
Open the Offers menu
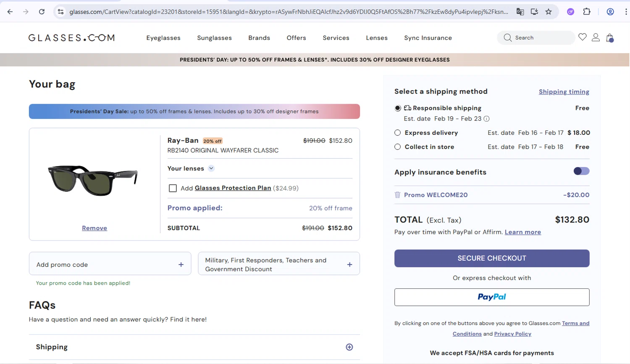pos(296,38)
